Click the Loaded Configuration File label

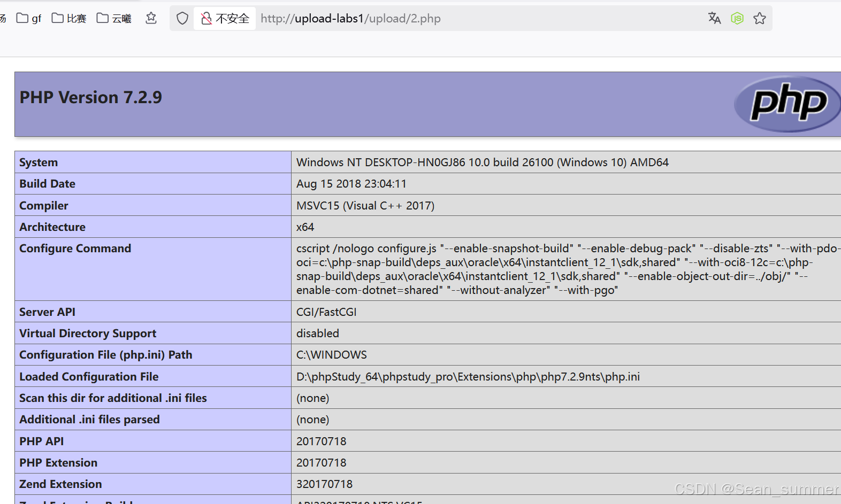(x=89, y=377)
